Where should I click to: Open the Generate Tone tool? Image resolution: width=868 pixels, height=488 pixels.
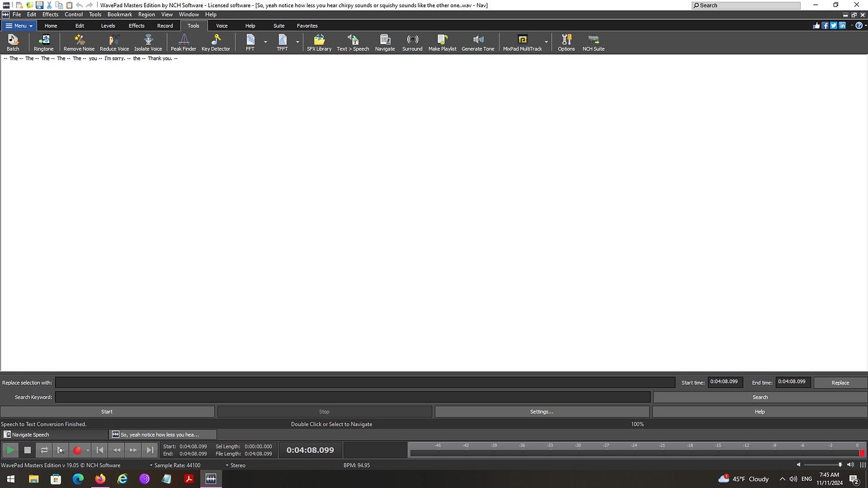pos(478,42)
